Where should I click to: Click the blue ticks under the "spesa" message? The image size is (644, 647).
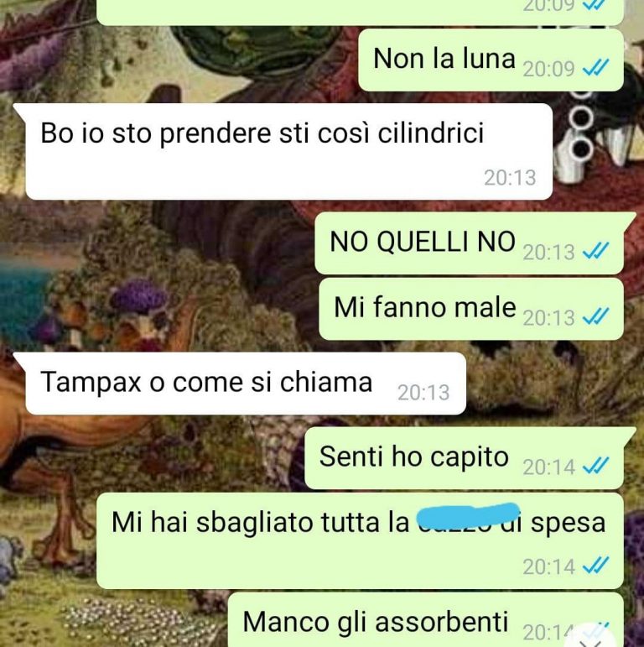tap(595, 566)
